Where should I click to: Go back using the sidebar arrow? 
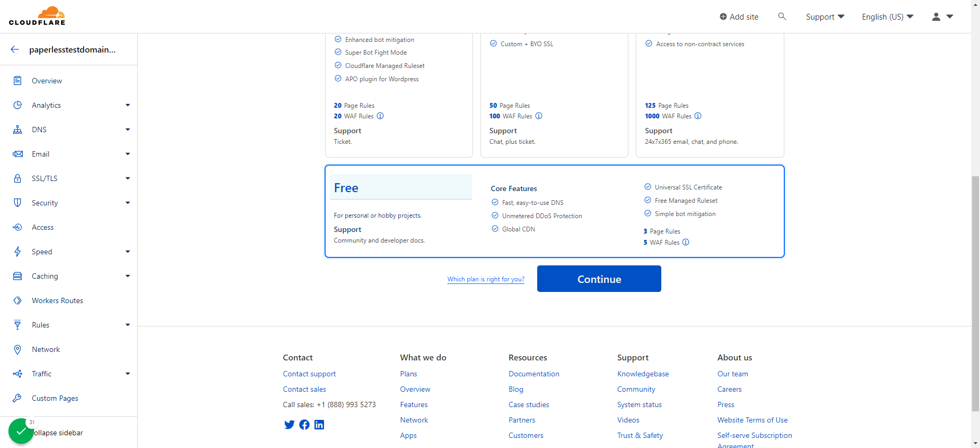pyautogui.click(x=15, y=49)
